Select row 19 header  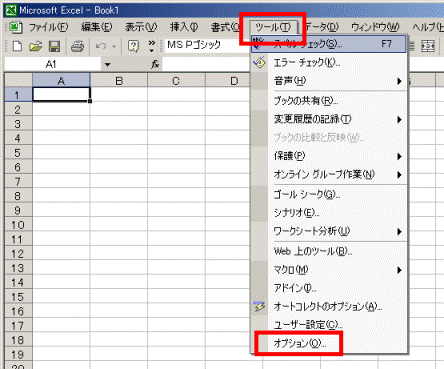pyautogui.click(x=18, y=354)
